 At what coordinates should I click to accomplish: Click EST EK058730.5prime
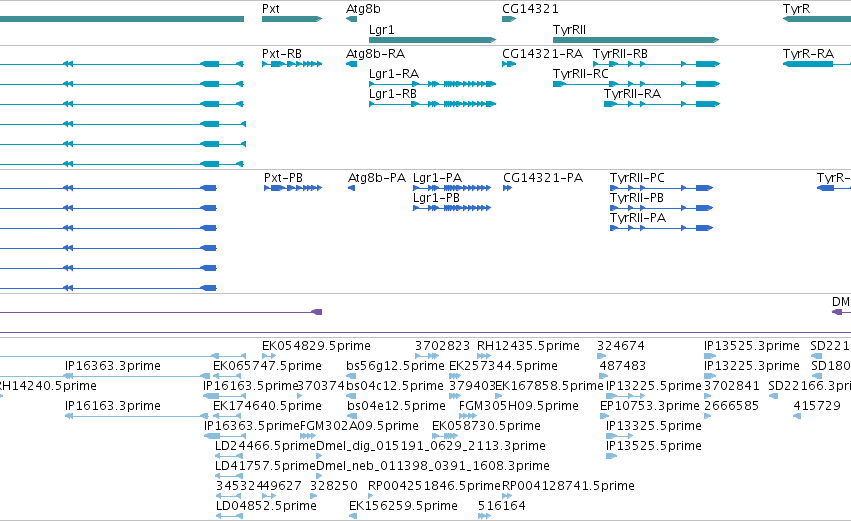pos(486,427)
